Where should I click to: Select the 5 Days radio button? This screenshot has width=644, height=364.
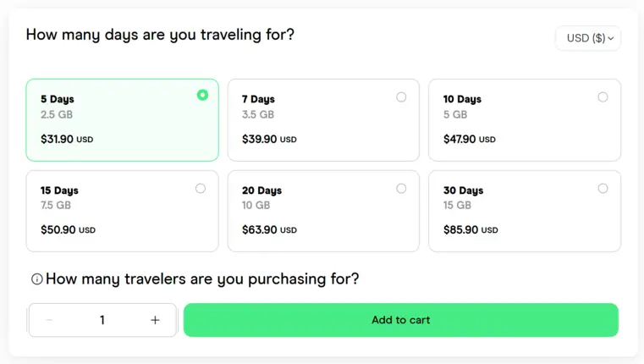pyautogui.click(x=202, y=95)
